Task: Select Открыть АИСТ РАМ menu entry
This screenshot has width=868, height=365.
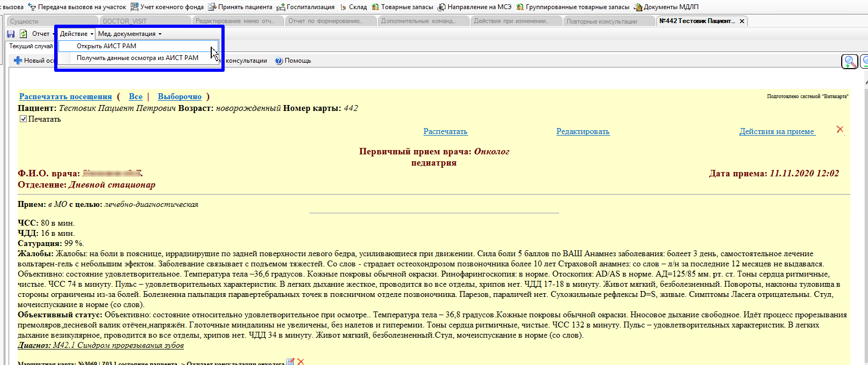Action: 138,46
